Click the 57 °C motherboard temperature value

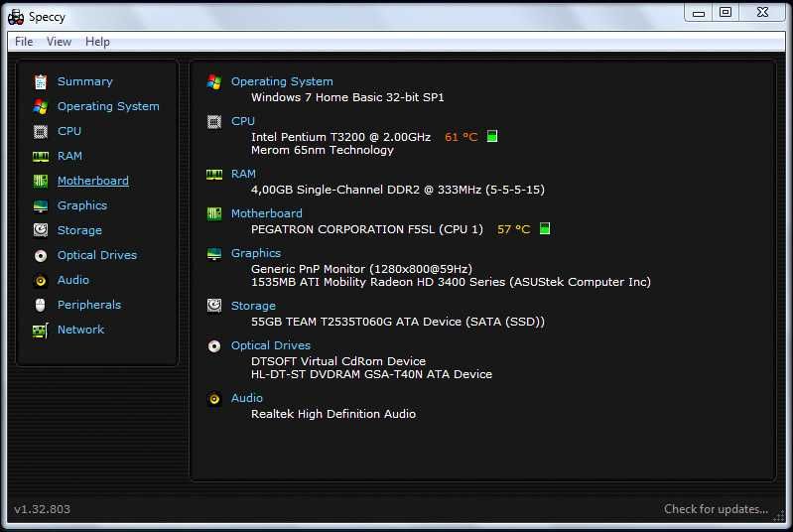(514, 229)
